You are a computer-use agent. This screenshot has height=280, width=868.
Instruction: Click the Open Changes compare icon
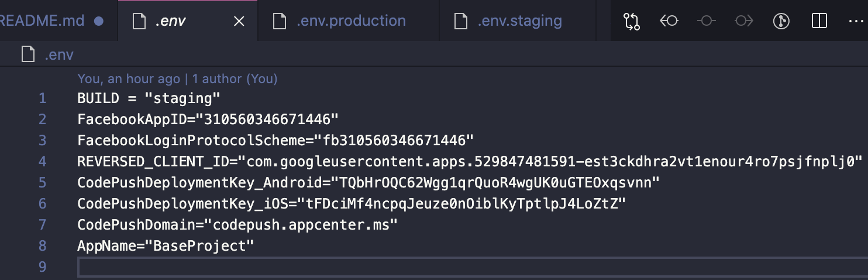tap(632, 21)
